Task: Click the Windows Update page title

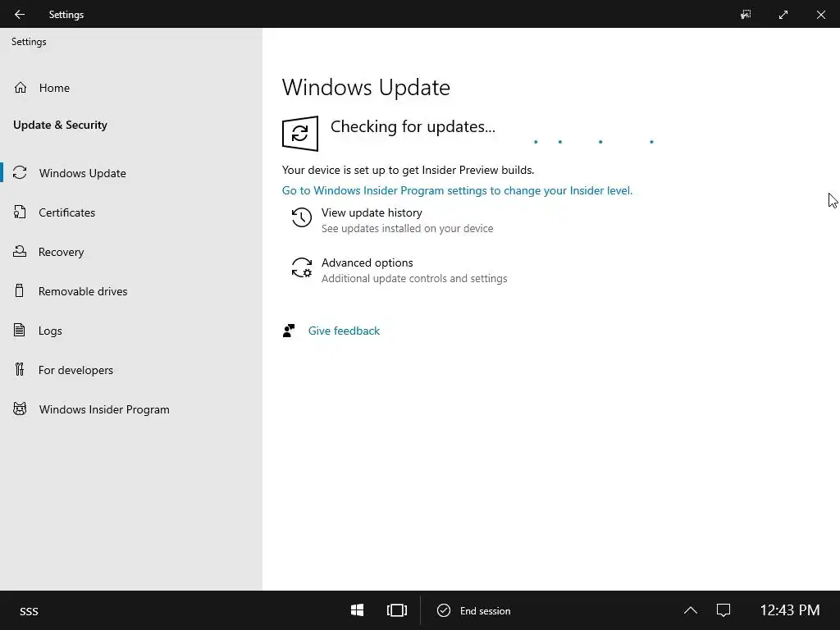Action: (366, 87)
